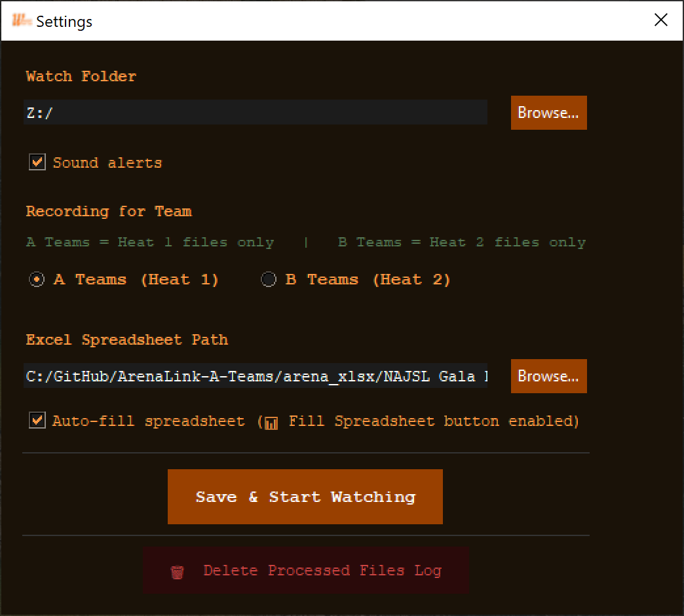Browse for the Excel spreadsheet file
This screenshot has height=616, width=684.
[549, 376]
